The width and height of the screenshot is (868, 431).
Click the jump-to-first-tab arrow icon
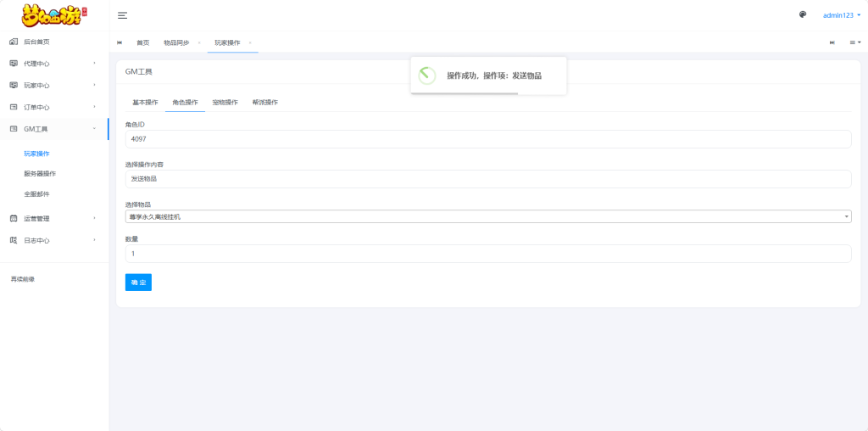(120, 42)
